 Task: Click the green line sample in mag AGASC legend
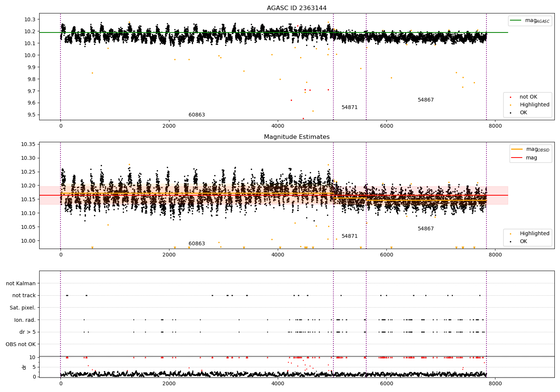coord(516,21)
